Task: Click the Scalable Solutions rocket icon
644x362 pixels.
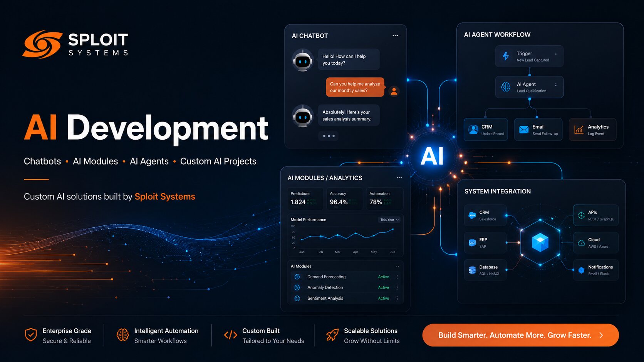Action: [332, 335]
